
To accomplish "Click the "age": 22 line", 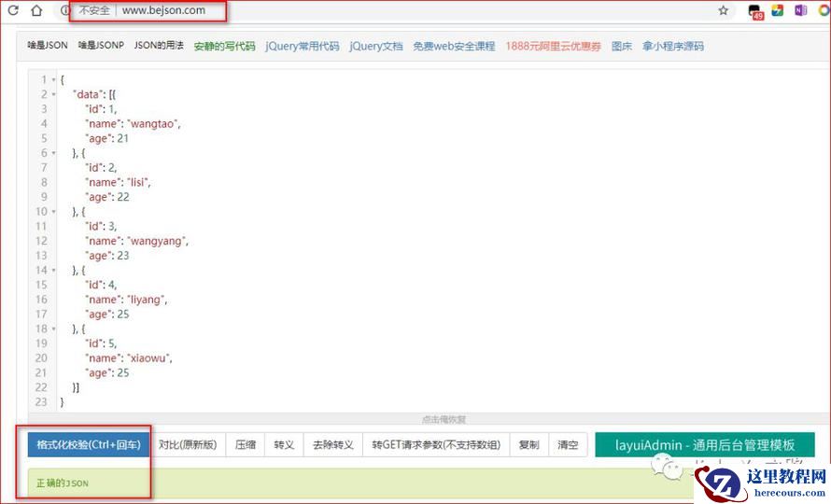I will click(107, 197).
